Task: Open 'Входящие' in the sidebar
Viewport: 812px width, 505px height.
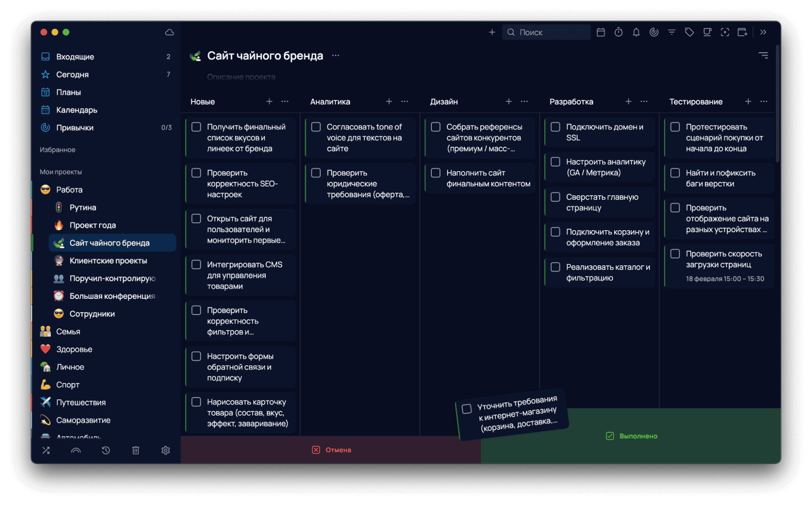Action: tap(75, 57)
